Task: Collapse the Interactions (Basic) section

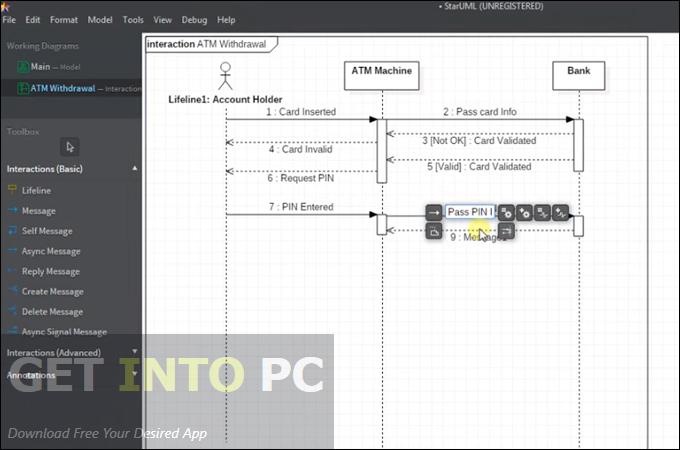Action: [x=134, y=168]
